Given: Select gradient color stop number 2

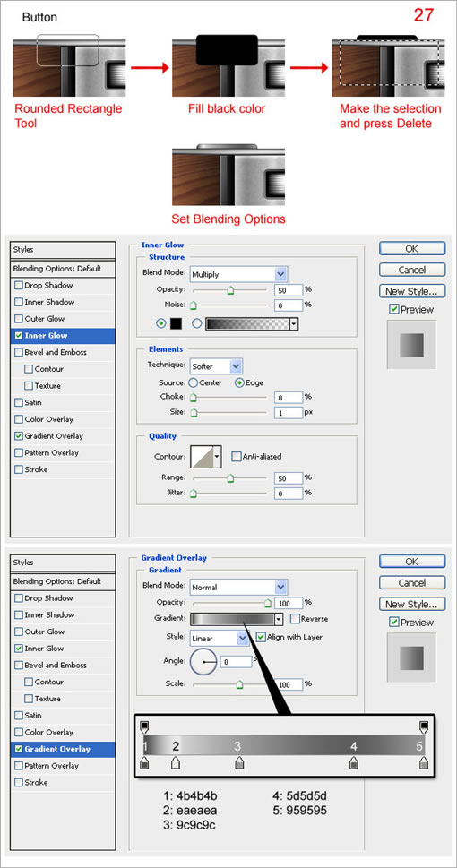Looking at the screenshot, I should click(176, 764).
